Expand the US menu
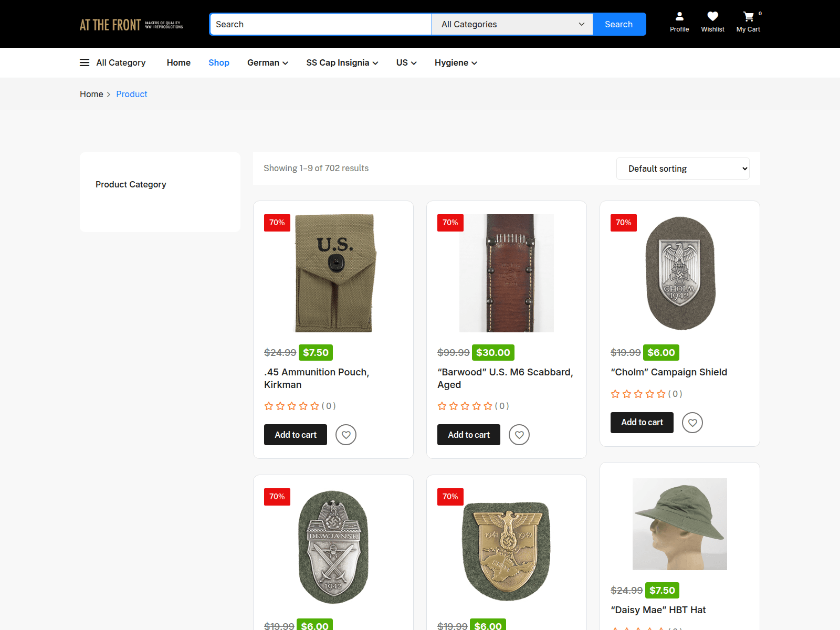 (x=406, y=62)
